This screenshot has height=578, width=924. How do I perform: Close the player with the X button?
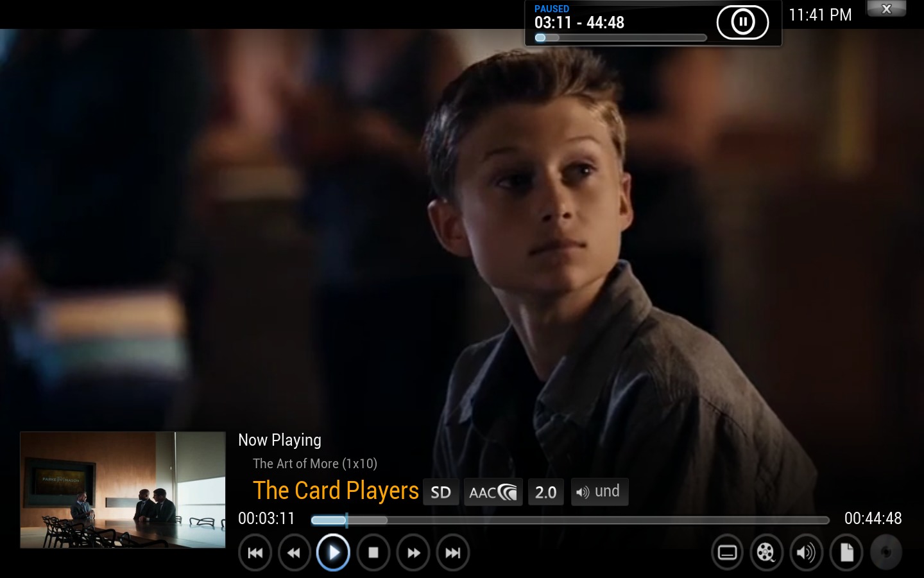(x=886, y=9)
